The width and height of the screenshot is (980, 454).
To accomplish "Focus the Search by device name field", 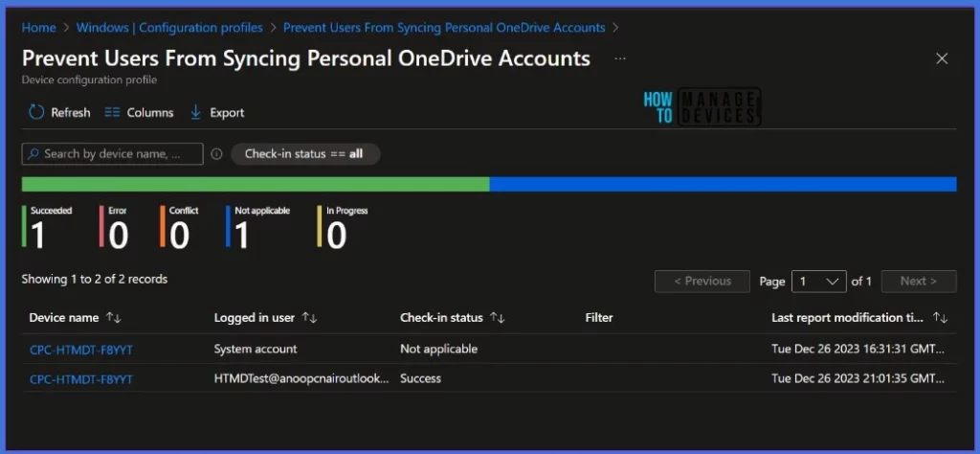I will pyautogui.click(x=113, y=154).
